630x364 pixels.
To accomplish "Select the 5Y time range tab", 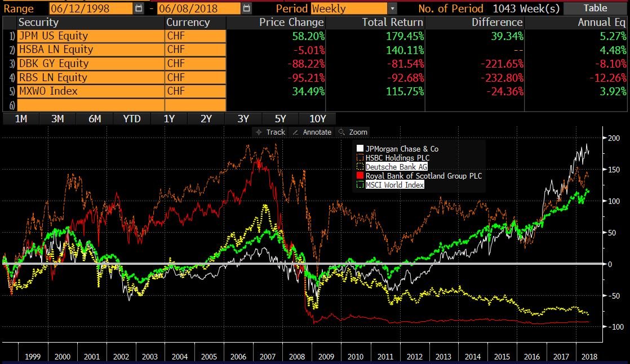I will click(281, 119).
